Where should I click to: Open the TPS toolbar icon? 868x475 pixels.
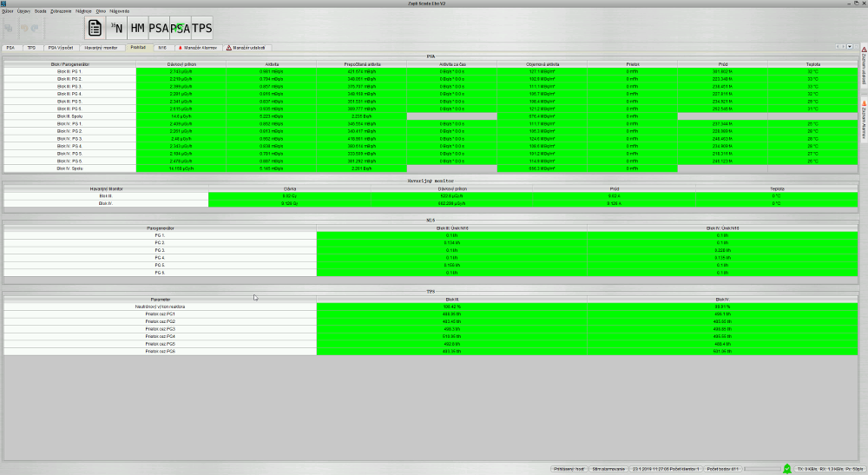point(202,28)
